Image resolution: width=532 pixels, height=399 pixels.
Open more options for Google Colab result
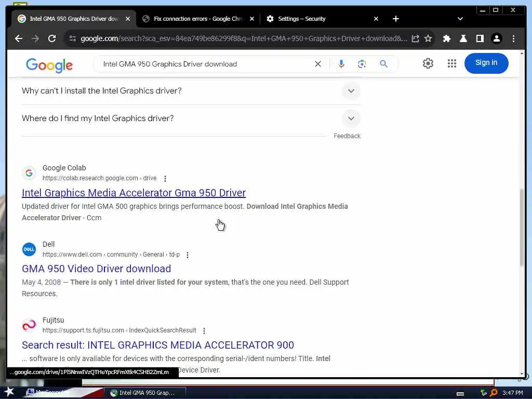(165, 179)
